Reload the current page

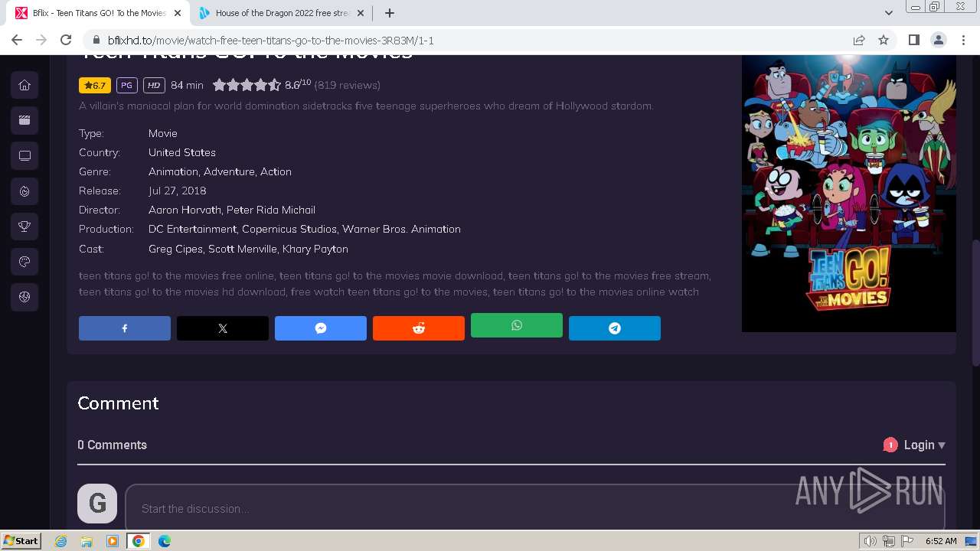[66, 40]
